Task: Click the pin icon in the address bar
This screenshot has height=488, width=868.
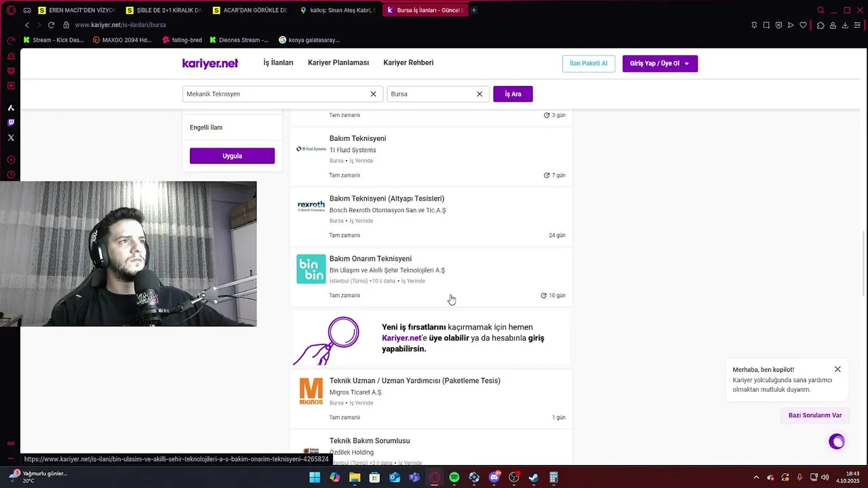Action: (754, 25)
